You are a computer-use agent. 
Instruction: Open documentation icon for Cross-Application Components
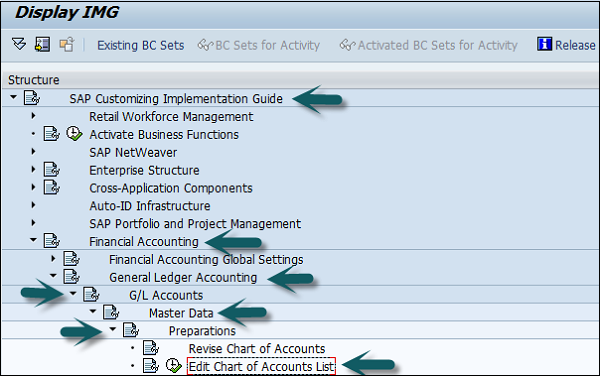click(51, 187)
